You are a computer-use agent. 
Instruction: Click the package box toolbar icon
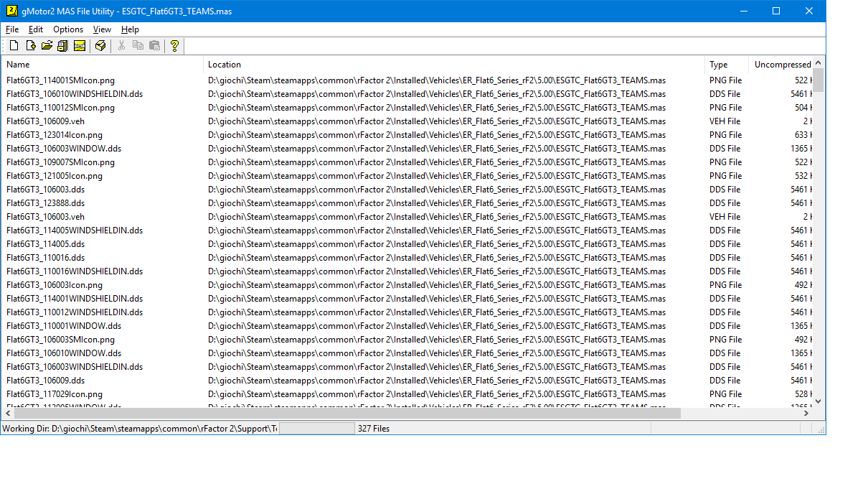tap(101, 46)
